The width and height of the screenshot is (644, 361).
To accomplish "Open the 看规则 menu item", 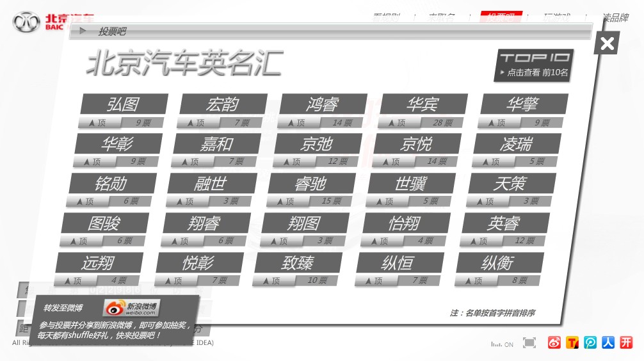I will [x=385, y=17].
